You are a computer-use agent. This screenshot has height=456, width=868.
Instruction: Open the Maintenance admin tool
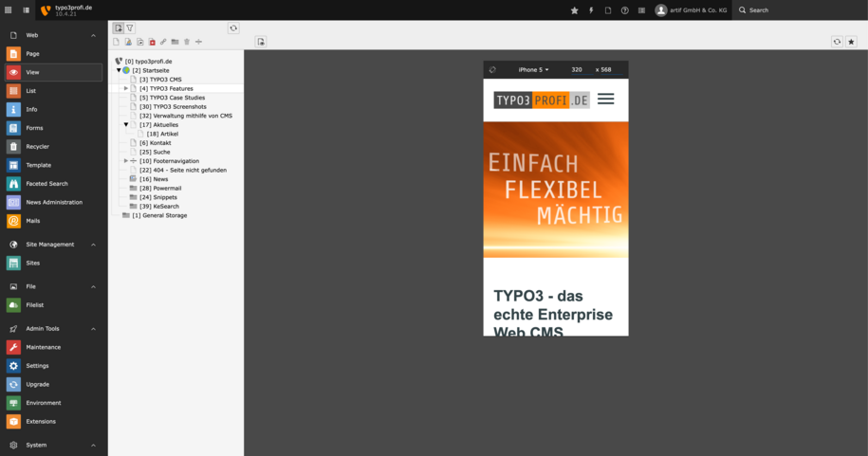[x=53, y=347]
